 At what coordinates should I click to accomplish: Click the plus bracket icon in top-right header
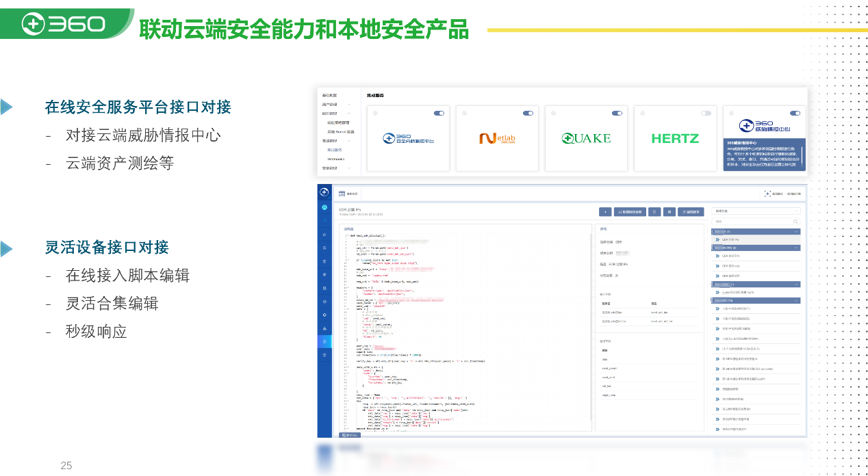click(x=767, y=194)
